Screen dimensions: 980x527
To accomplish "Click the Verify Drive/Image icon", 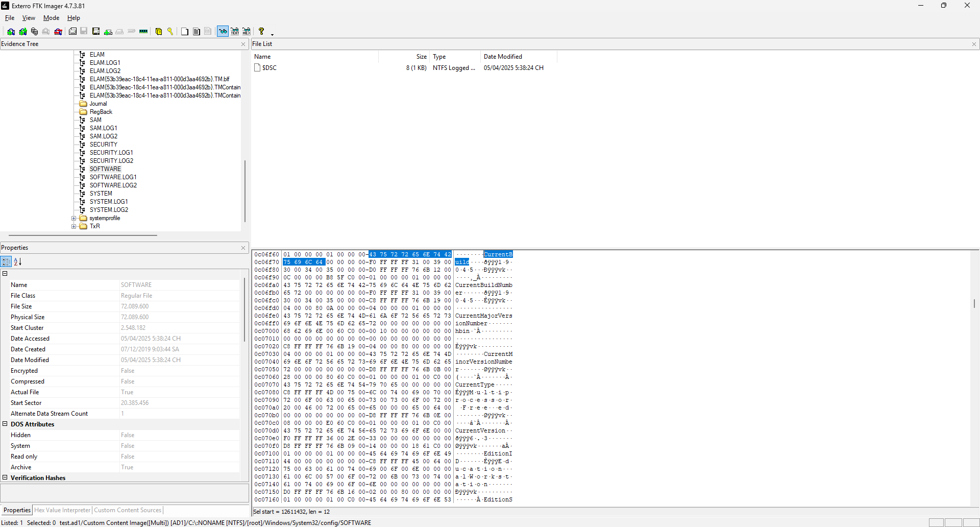I will coord(131,32).
